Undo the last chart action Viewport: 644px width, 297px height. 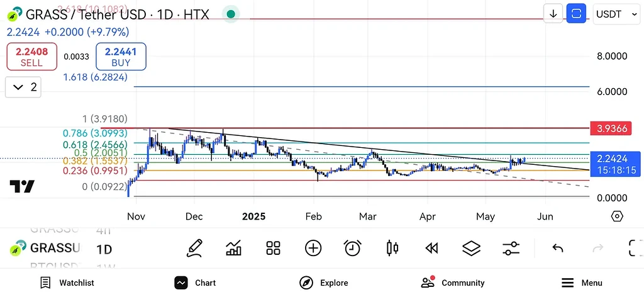tap(557, 248)
